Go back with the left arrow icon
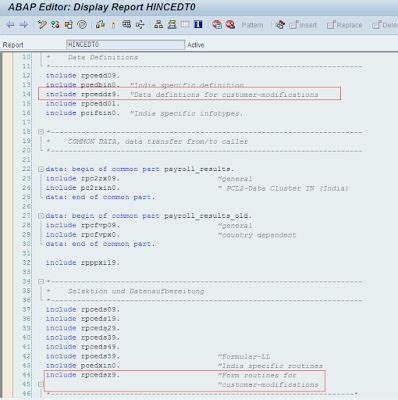 pyautogui.click(x=10, y=25)
